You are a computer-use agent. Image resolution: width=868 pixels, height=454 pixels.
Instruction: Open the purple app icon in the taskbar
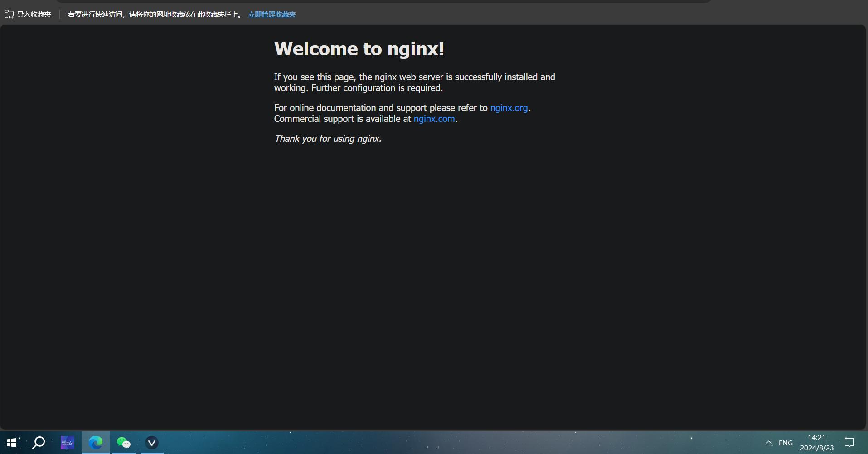pos(67,443)
